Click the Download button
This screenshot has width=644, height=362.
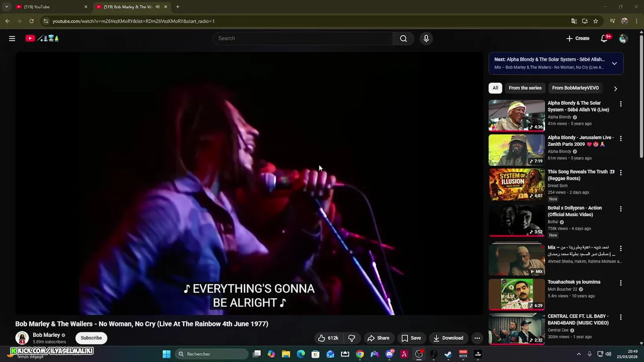point(448,338)
